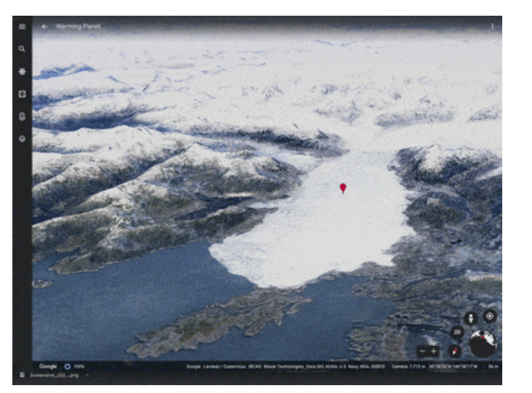The height and width of the screenshot is (393, 532).
Task: Open Projects pin icon in sidebar
Action: [x=22, y=117]
